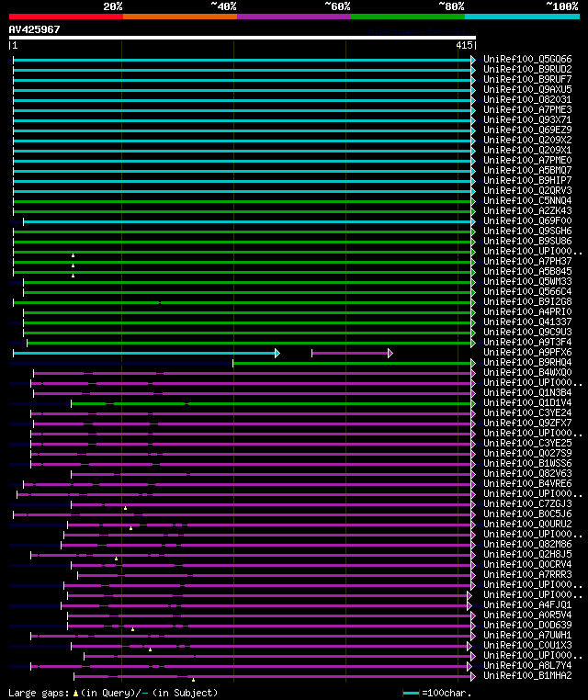
Task: Click the UniRef100_A9PFX6 label
Action: (x=527, y=352)
